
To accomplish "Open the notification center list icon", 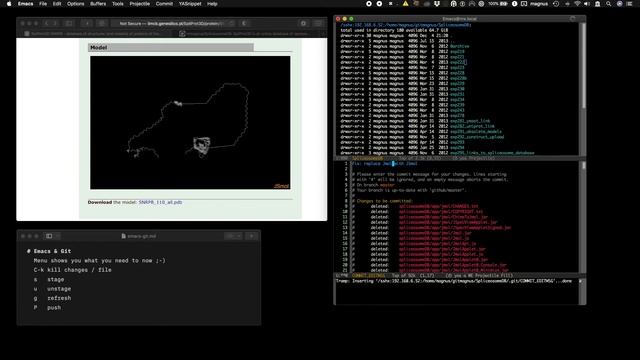I will [630, 4].
